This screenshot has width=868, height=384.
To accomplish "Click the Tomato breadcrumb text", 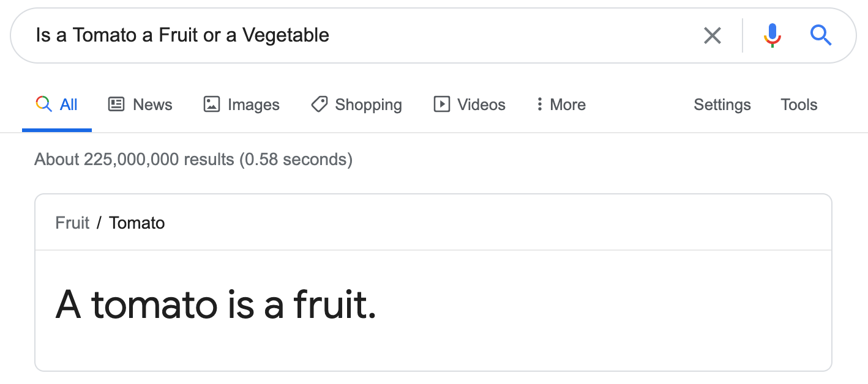I will [x=137, y=223].
